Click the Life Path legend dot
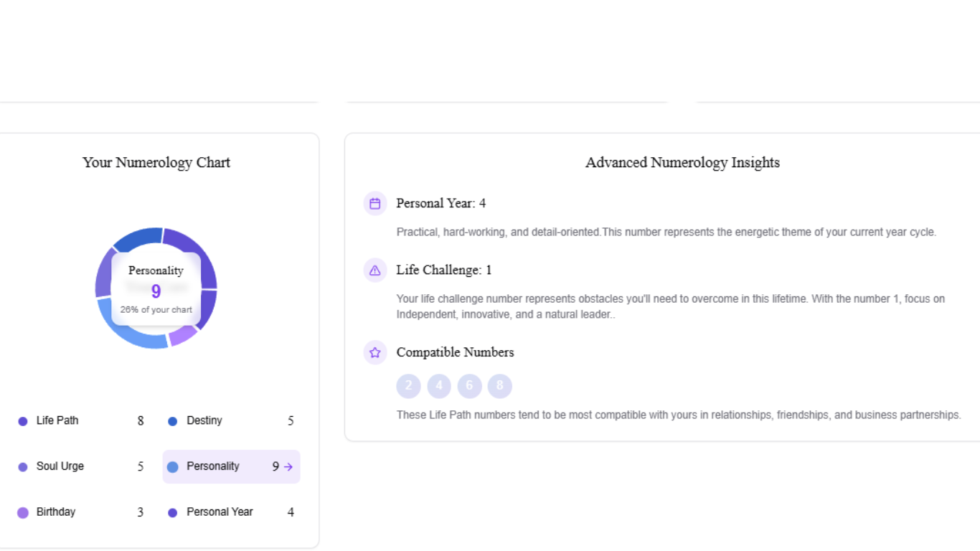This screenshot has height=551, width=980. tap(23, 421)
